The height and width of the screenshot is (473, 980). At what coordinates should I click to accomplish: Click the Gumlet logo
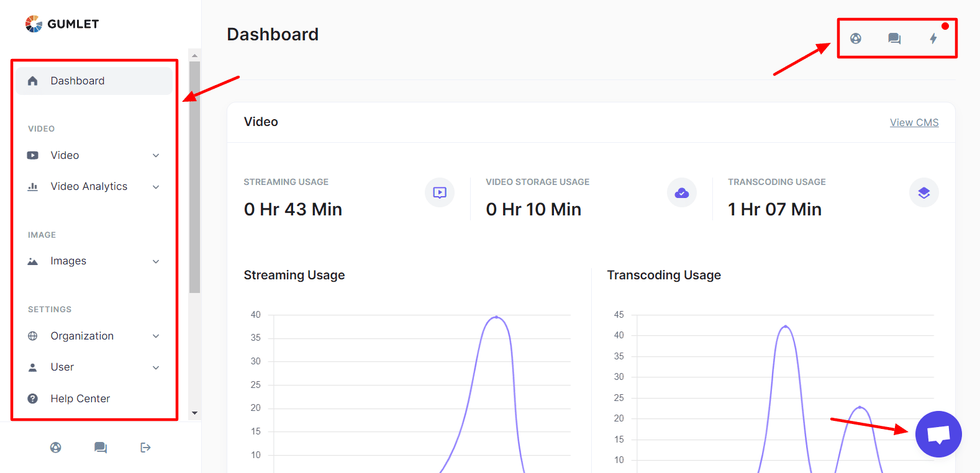tap(62, 24)
